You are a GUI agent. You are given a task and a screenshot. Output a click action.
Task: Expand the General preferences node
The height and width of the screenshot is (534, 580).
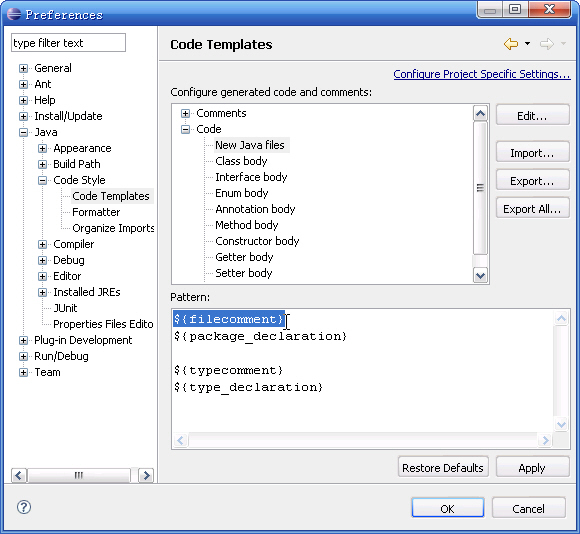[x=23, y=68]
